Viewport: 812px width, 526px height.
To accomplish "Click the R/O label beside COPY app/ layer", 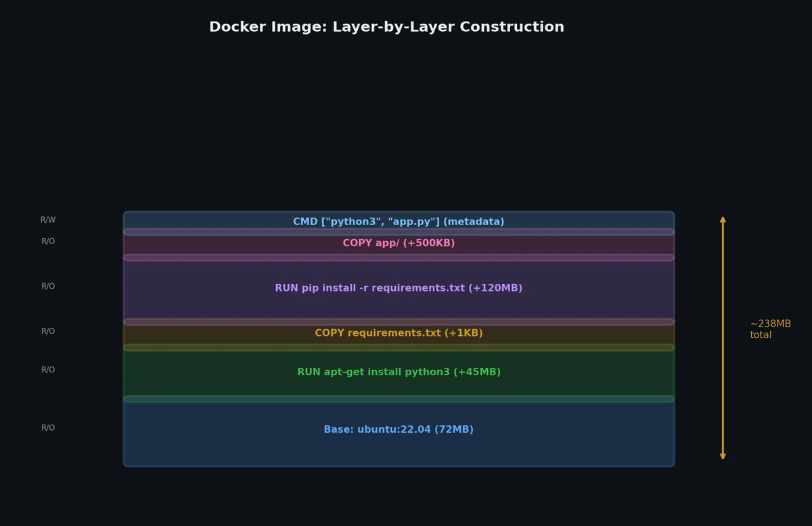I will 48,241.
